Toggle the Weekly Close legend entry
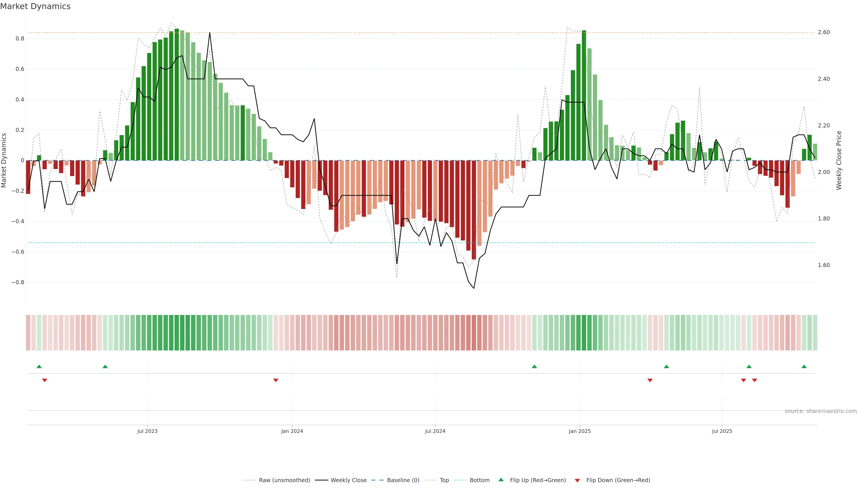This screenshot has height=488, width=868. click(348, 480)
